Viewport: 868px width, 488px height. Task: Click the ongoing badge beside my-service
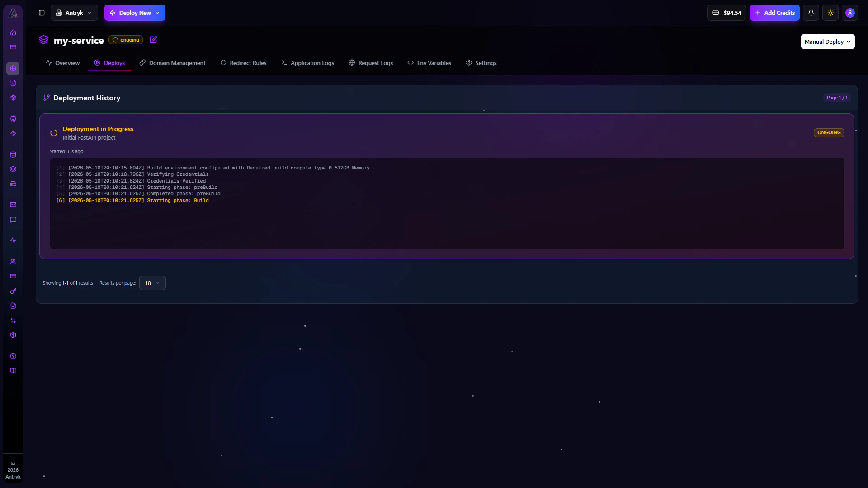pyautogui.click(x=126, y=40)
